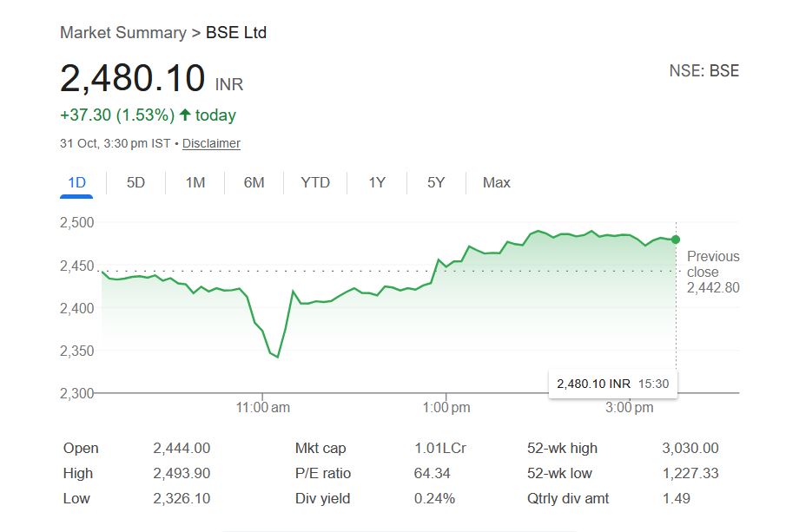Viewport: 786px width, 532px height.
Task: Select the YTD range tab
Action: 315,182
